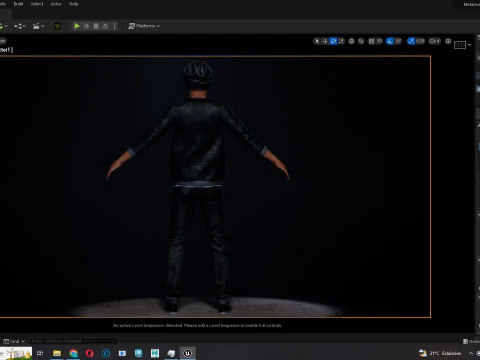
Task: Click the weather 31°C taskbar widget
Action: 440,353
